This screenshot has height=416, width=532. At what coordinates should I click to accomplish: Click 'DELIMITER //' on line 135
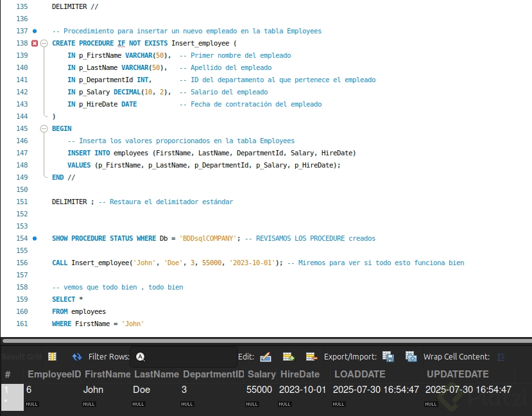click(x=75, y=6)
